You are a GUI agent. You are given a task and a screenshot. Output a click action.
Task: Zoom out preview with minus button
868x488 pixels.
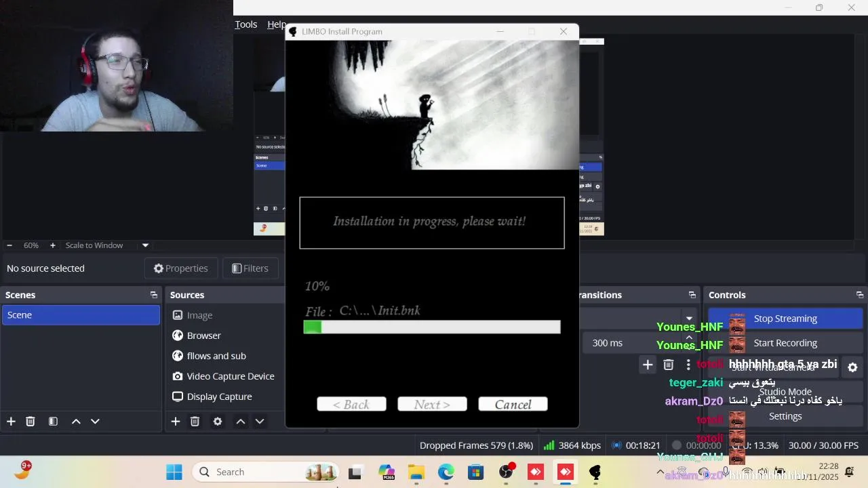tap(9, 245)
